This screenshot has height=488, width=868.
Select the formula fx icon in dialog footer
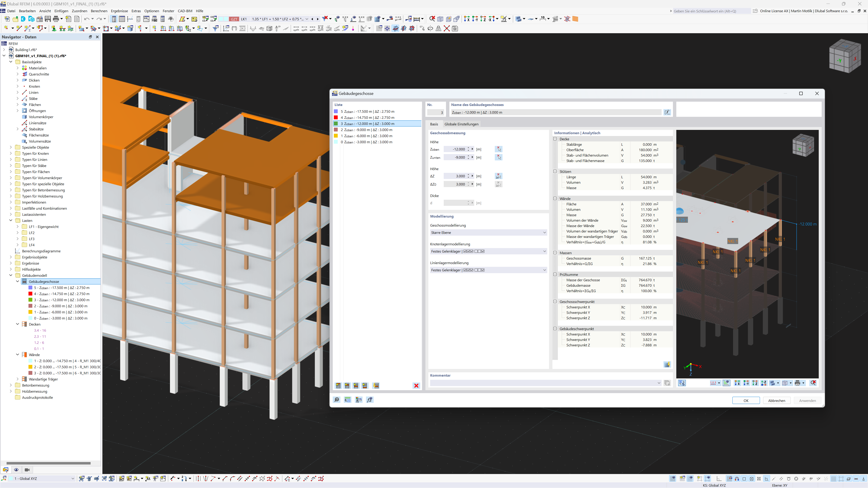click(370, 400)
